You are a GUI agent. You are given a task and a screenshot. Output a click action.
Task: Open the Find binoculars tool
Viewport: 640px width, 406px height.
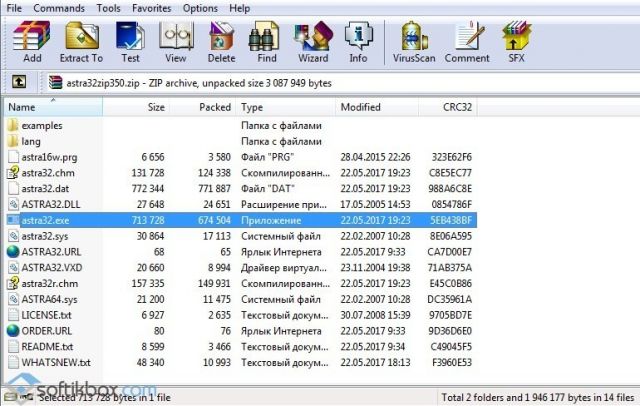pyautogui.click(x=267, y=42)
